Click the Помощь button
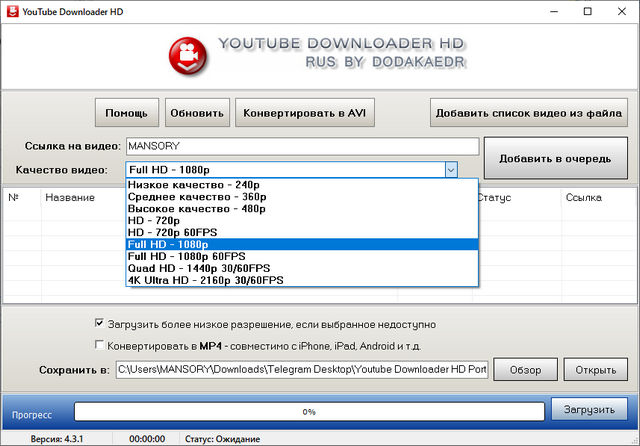640x446 pixels. pyautogui.click(x=127, y=112)
